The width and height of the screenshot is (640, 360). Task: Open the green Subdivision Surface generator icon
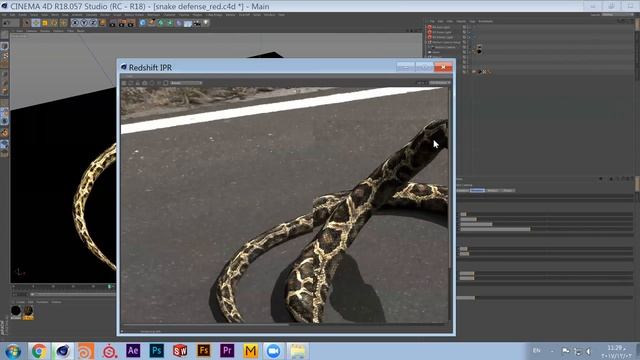pos(160,23)
